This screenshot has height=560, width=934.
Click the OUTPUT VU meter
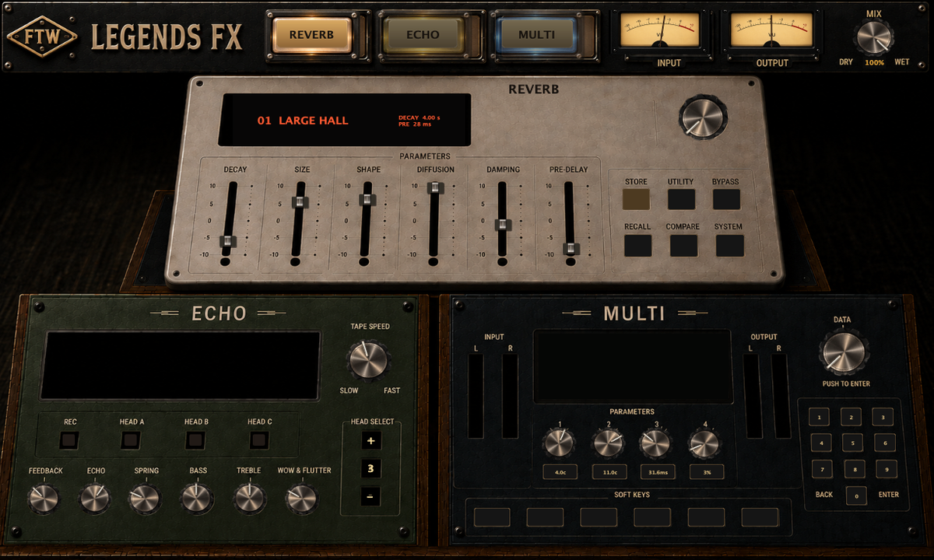pos(772,33)
